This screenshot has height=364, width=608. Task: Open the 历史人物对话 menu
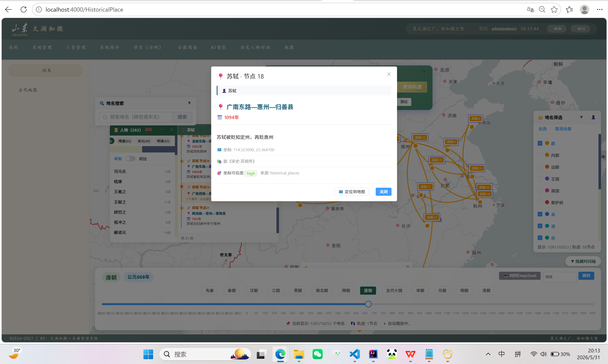[x=255, y=47]
